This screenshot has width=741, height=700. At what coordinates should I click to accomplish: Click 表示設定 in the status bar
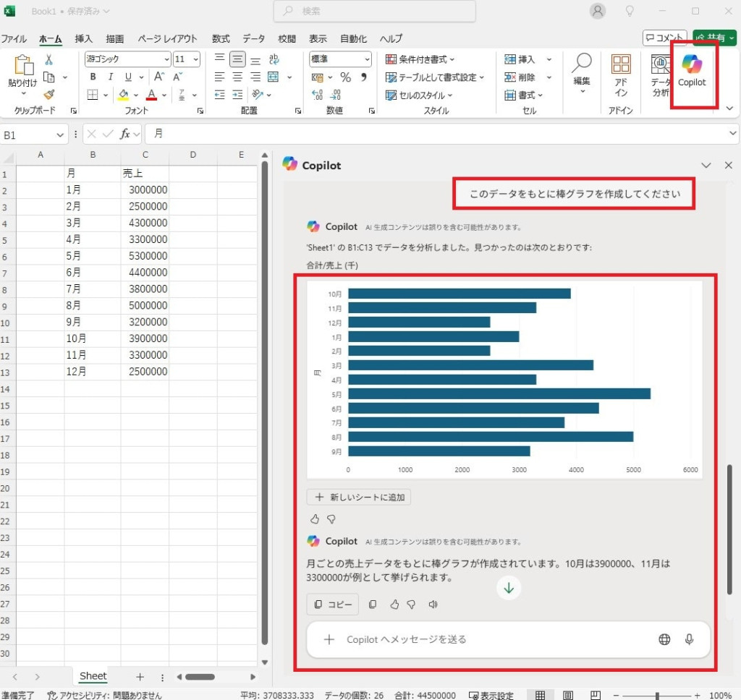491,695
